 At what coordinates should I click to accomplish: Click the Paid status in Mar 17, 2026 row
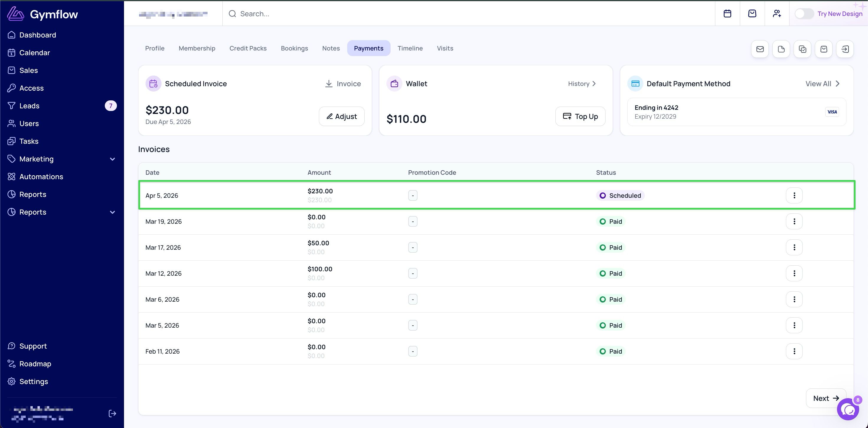611,247
